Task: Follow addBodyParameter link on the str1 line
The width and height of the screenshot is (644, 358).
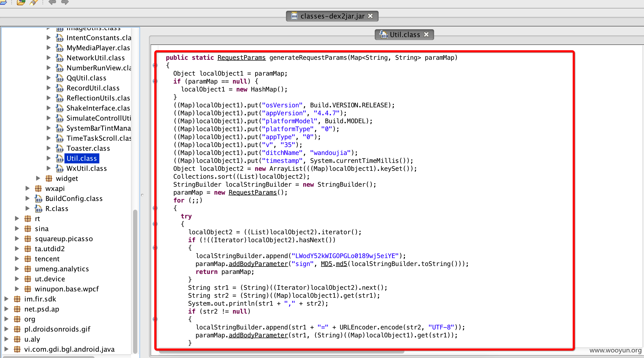Action: pyautogui.click(x=258, y=335)
